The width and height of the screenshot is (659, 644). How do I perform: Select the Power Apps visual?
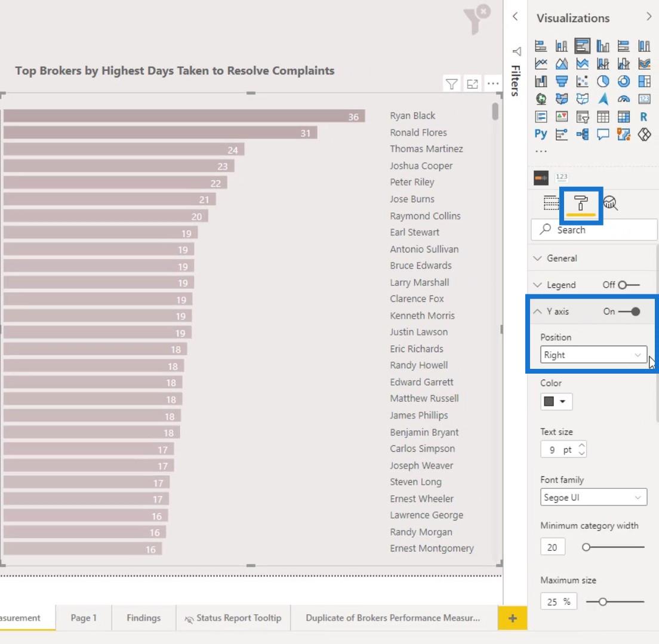(644, 134)
